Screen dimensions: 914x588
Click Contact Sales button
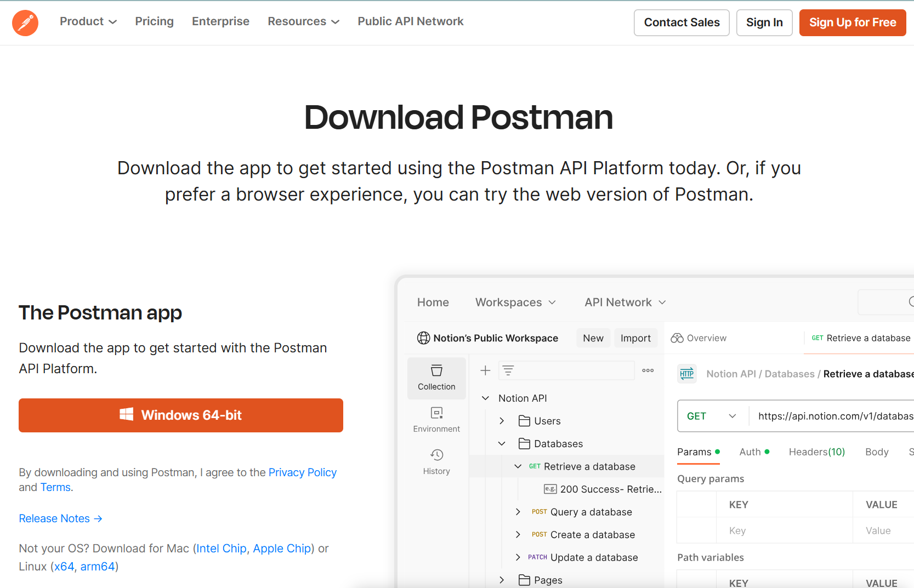click(682, 22)
